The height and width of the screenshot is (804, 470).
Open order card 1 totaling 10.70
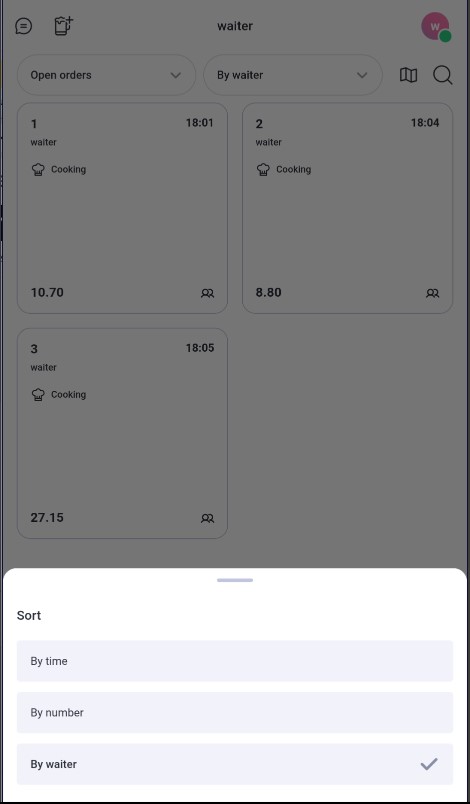point(122,208)
